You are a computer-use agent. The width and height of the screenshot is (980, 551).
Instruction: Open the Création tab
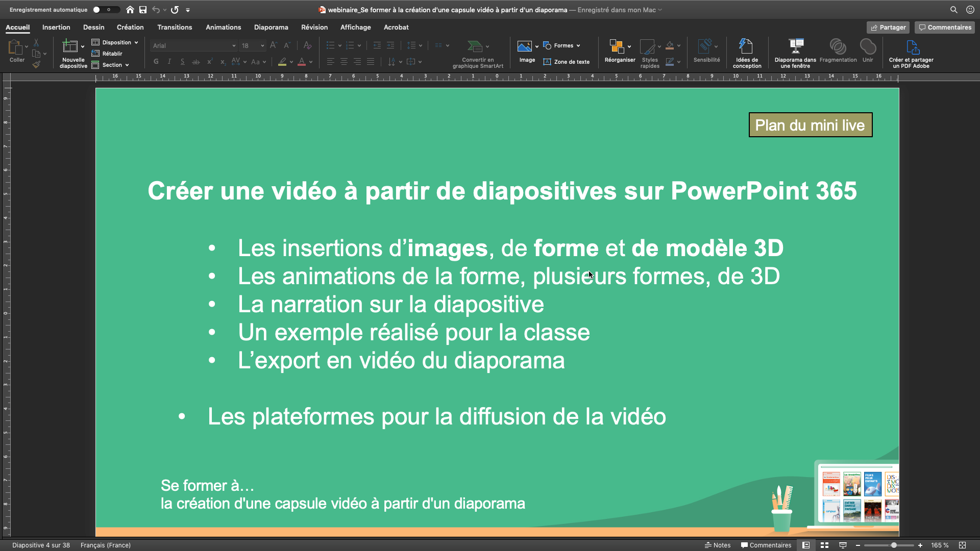point(130,27)
